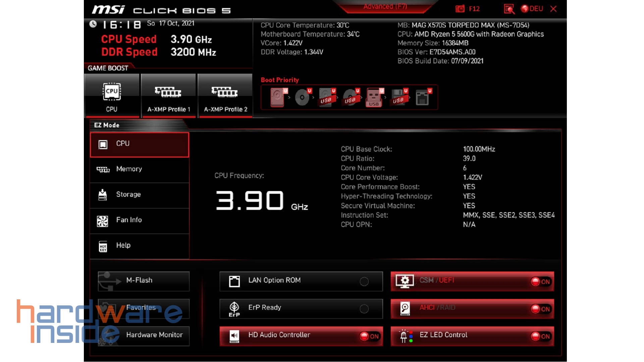The image size is (644, 362).
Task: Open M-Flash for BIOS updating
Action: point(143,280)
